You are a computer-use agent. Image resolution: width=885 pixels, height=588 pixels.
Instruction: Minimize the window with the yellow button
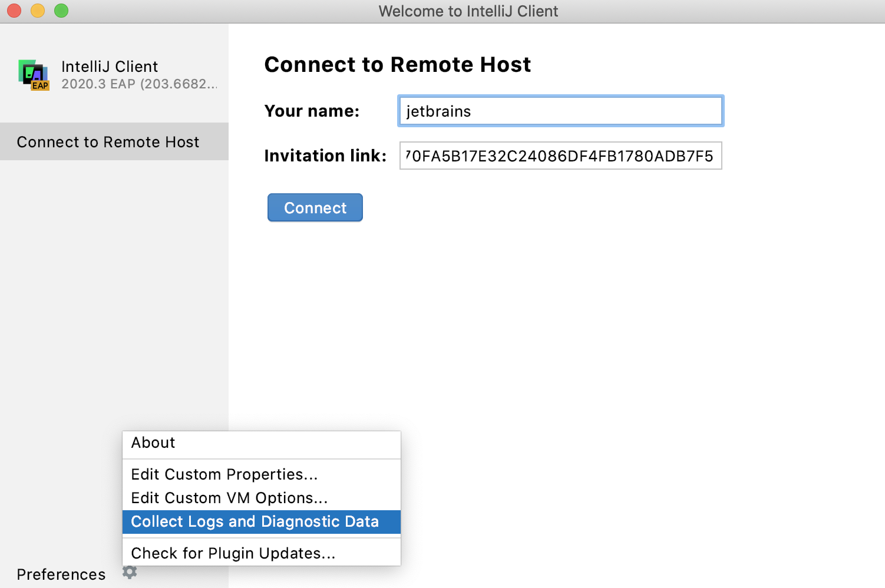(38, 11)
